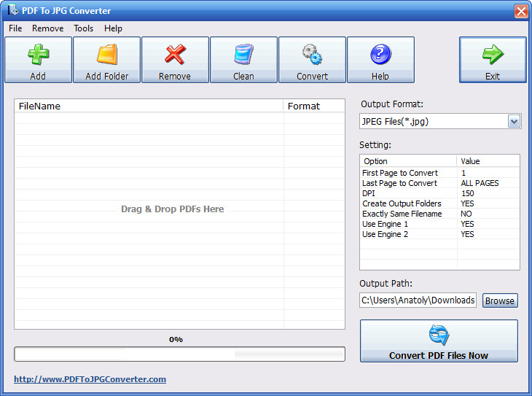The width and height of the screenshot is (532, 396).
Task: Select the JPEG Files(*.jpg) combo box
Action: 433,122
